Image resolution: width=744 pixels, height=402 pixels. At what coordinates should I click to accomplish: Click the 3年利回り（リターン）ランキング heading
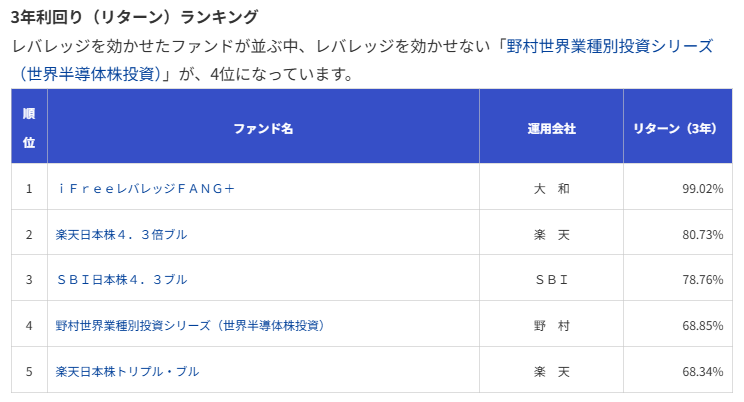(x=134, y=17)
